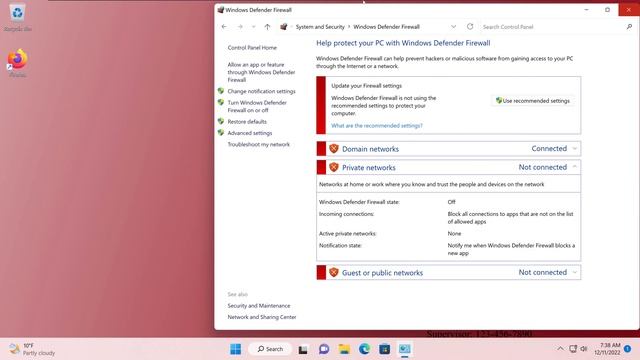
Task: Click shield icon beside Change notification settings
Action: (221, 91)
